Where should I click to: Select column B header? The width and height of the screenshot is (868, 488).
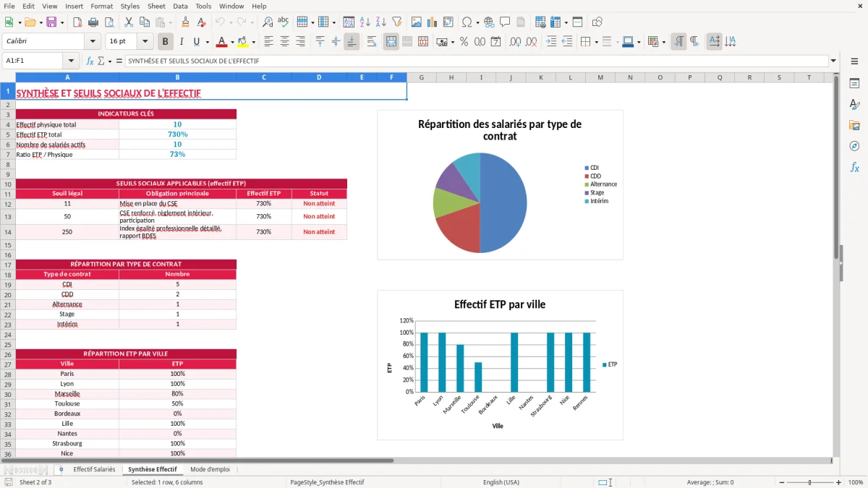177,77
